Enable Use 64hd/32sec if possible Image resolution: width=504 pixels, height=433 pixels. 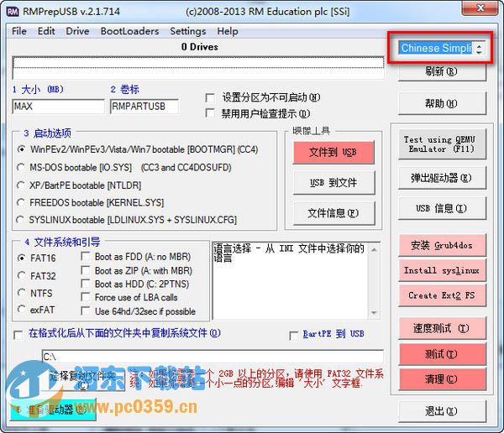86,311
